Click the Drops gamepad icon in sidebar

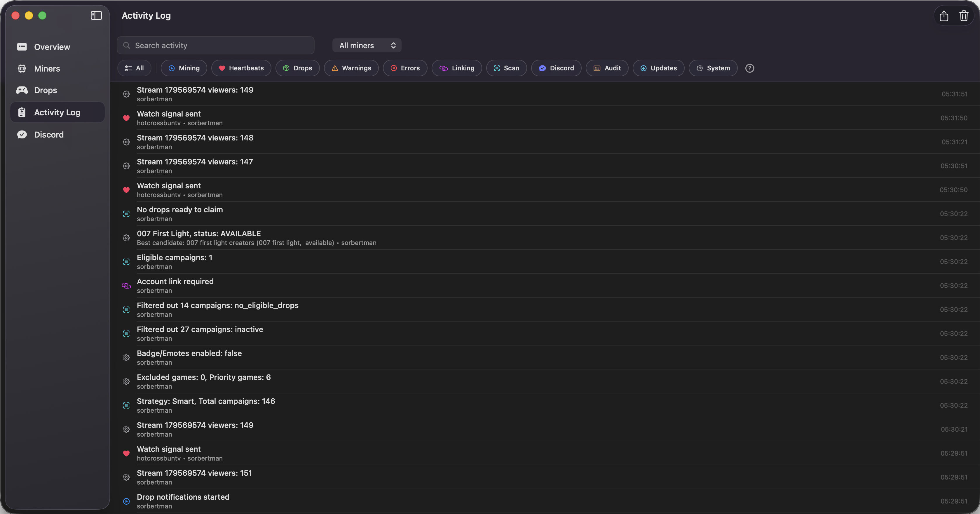coord(22,90)
